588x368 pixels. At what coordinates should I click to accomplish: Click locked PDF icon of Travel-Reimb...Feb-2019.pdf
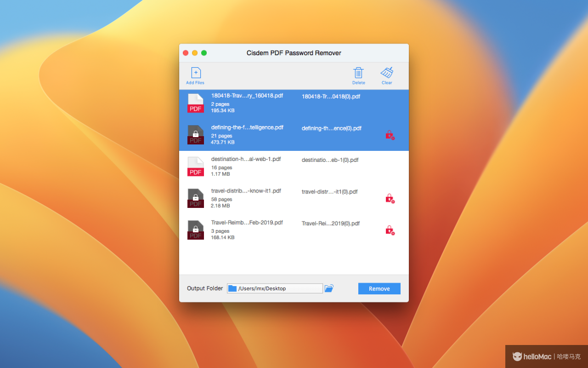tap(196, 230)
